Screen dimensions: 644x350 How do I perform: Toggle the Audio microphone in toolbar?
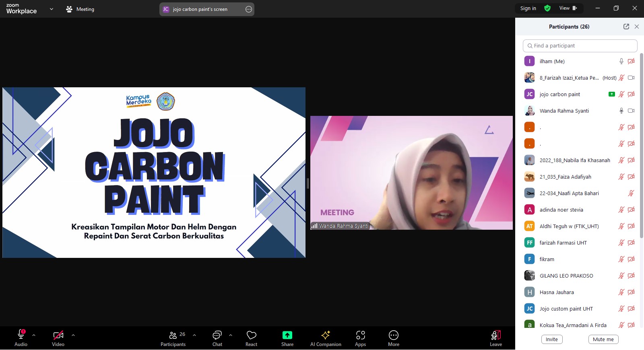pyautogui.click(x=21, y=335)
